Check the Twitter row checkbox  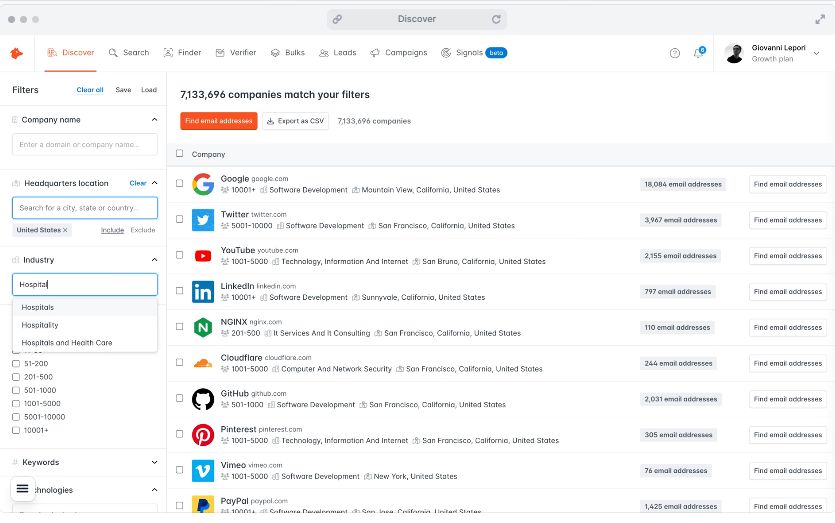pos(179,219)
